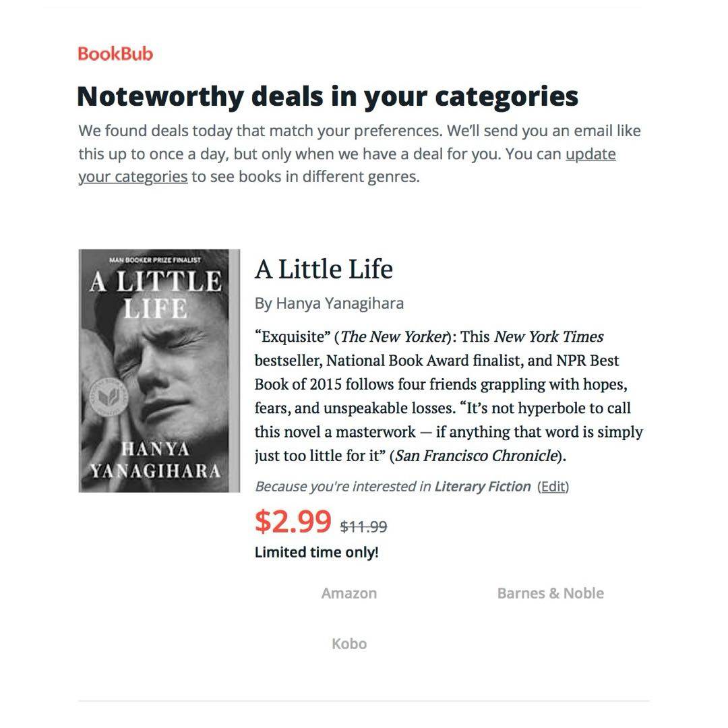Click the Limited time only! label
This screenshot has width=728, height=728.
(317, 553)
